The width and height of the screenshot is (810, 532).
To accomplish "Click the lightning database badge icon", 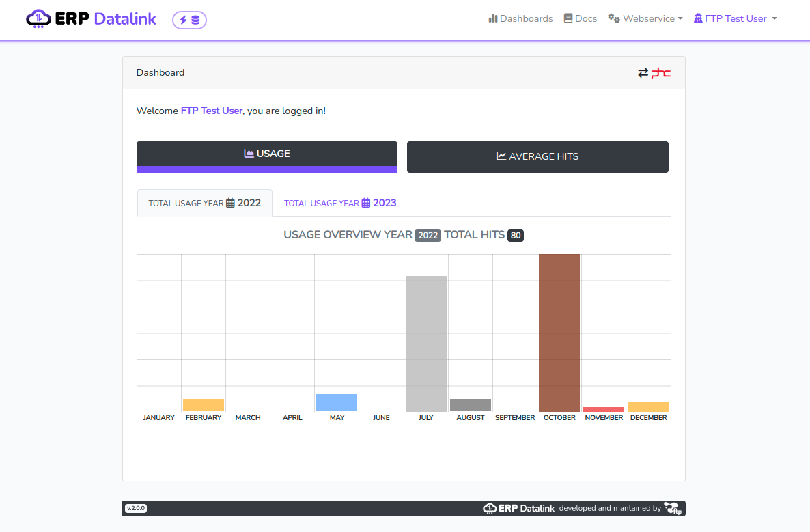I will tap(189, 20).
